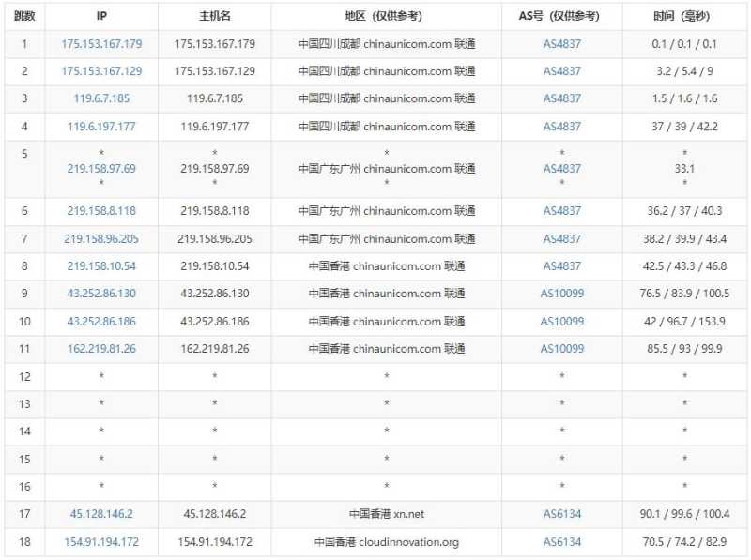The width and height of the screenshot is (751, 560).
Task: Open IP link 154.91.194.172
Action: tap(101, 542)
